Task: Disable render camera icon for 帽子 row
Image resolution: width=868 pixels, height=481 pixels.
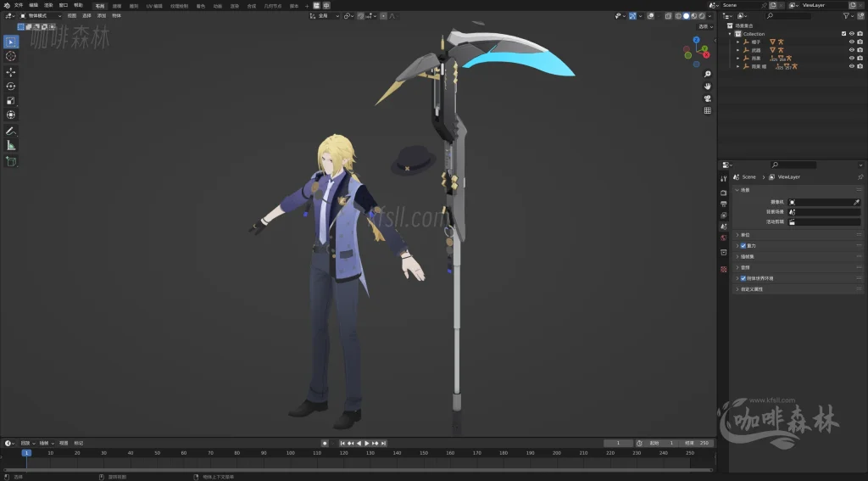Action: (860, 42)
